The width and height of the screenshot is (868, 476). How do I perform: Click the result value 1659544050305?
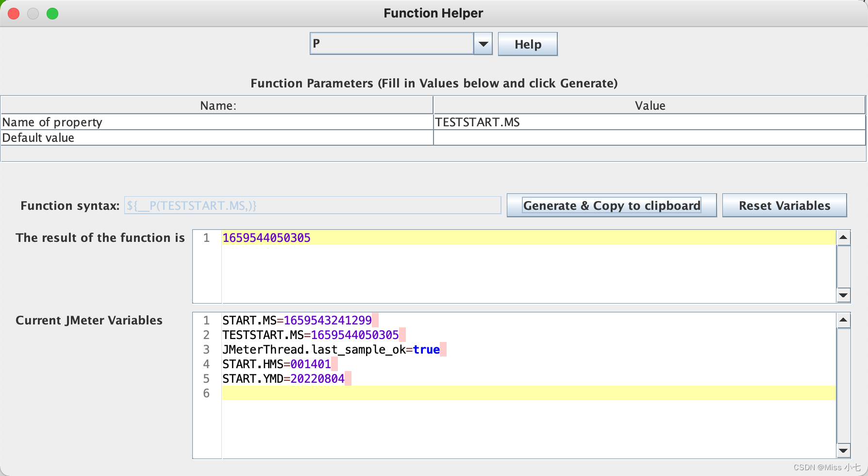267,238
